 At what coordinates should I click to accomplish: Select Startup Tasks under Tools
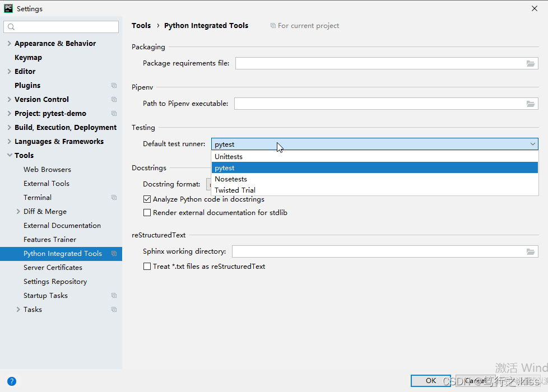[45, 295]
